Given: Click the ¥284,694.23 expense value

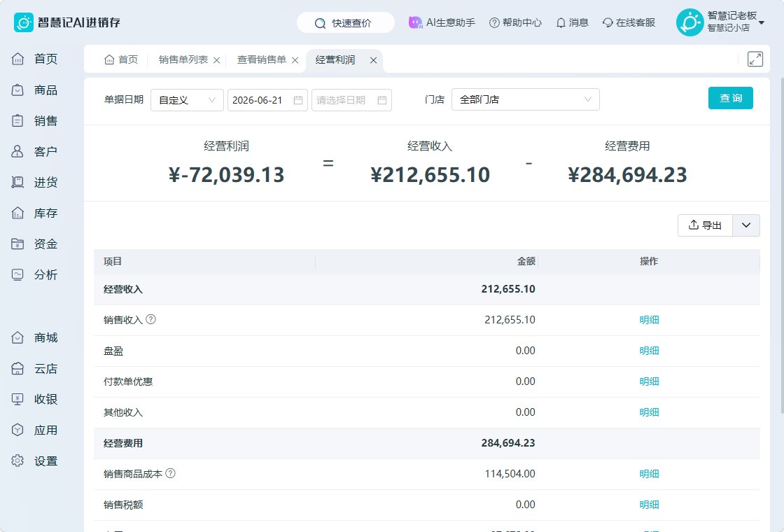Looking at the screenshot, I should (x=627, y=174).
